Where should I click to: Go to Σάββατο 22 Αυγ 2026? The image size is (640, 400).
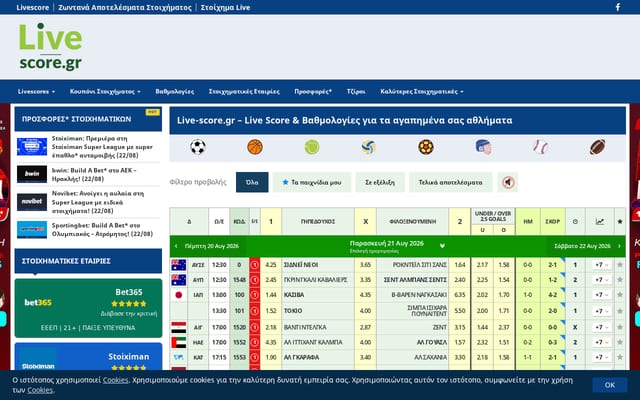tap(582, 246)
